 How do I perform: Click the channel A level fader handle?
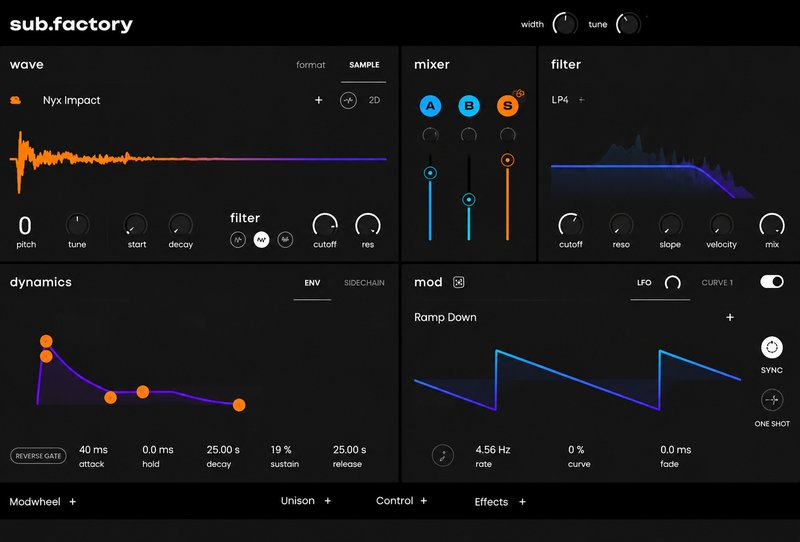point(430,173)
